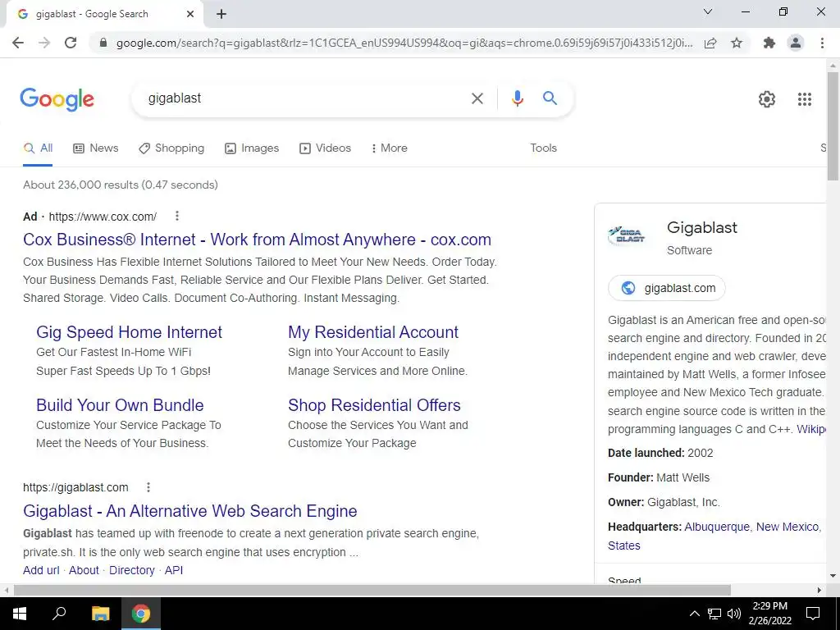Open options for the gigablast.com result
The width and height of the screenshot is (840, 630).
148,487
